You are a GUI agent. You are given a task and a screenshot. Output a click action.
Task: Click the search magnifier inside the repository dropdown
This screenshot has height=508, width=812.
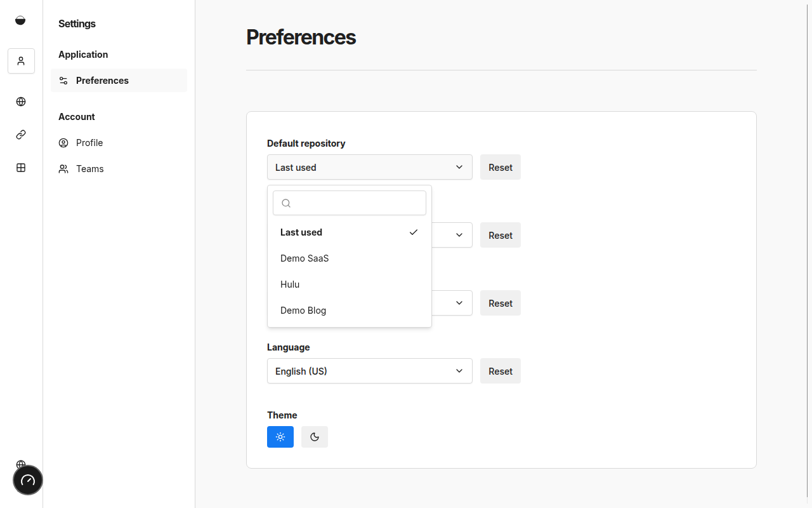pyautogui.click(x=286, y=203)
